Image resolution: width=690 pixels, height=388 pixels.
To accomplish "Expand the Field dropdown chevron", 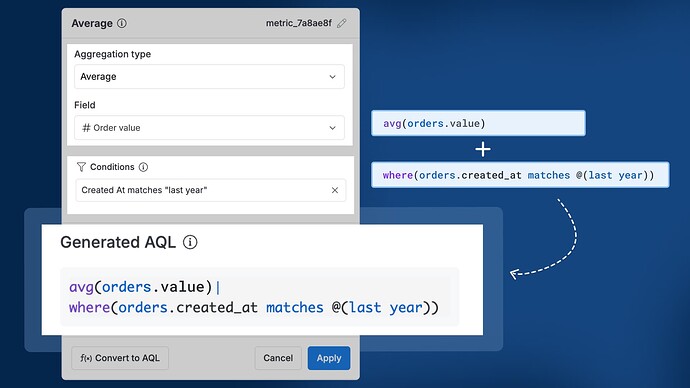I will (x=333, y=128).
